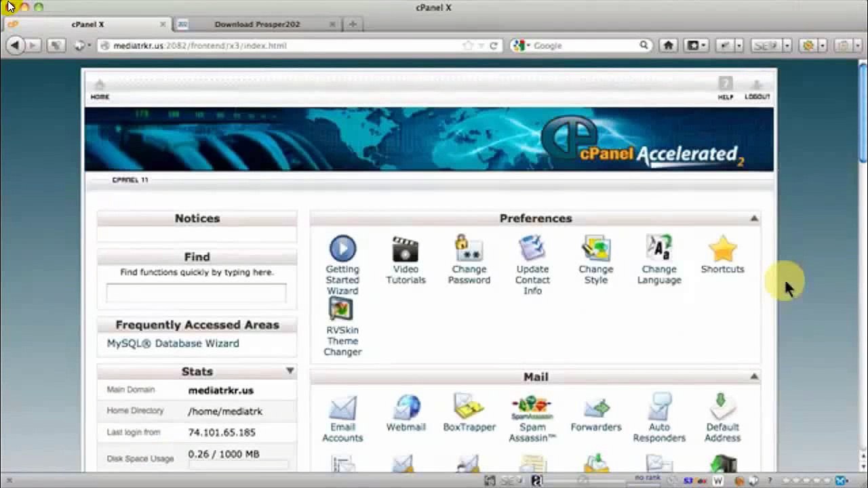Go back with the browser Back button
The width and height of the screenshot is (868, 488).
pyautogui.click(x=14, y=45)
